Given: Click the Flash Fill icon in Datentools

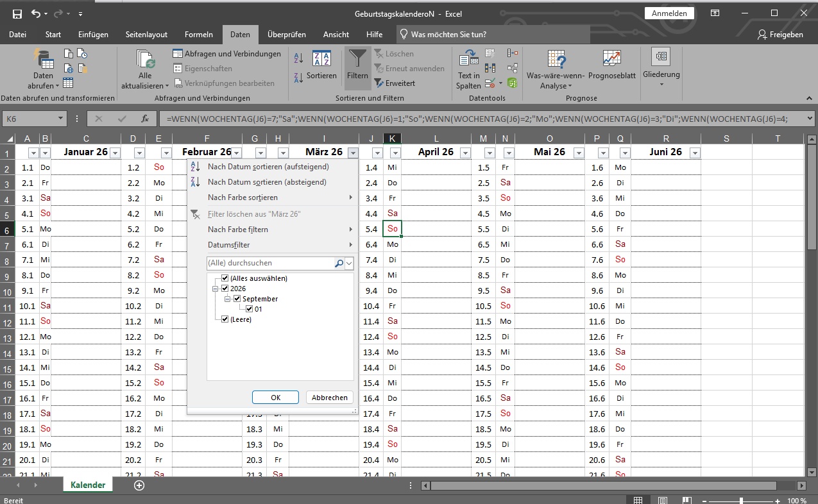Looking at the screenshot, I should click(x=490, y=54).
